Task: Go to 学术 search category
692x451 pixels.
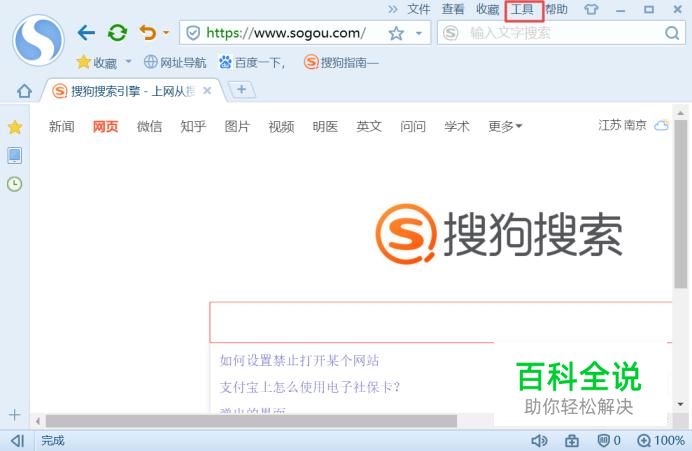Action: (x=457, y=127)
